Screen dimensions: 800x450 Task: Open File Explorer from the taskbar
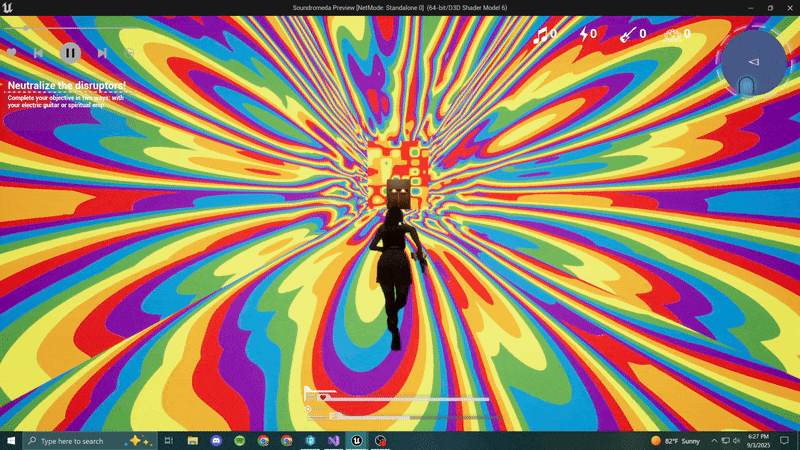[x=192, y=441]
